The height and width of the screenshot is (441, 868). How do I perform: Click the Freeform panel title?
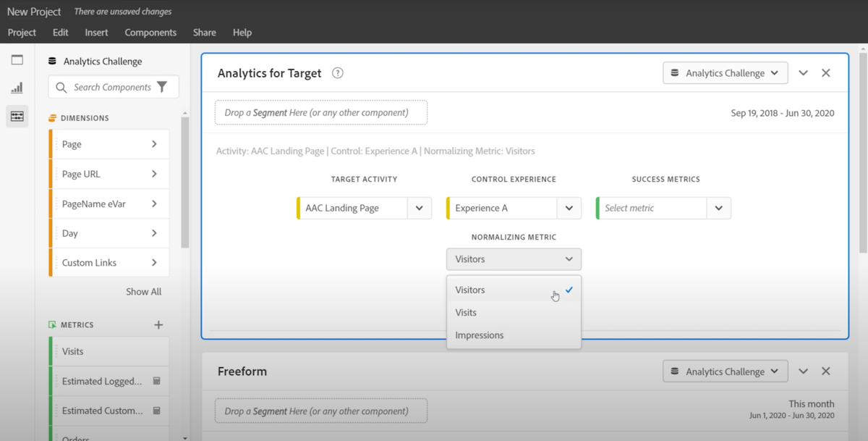242,371
